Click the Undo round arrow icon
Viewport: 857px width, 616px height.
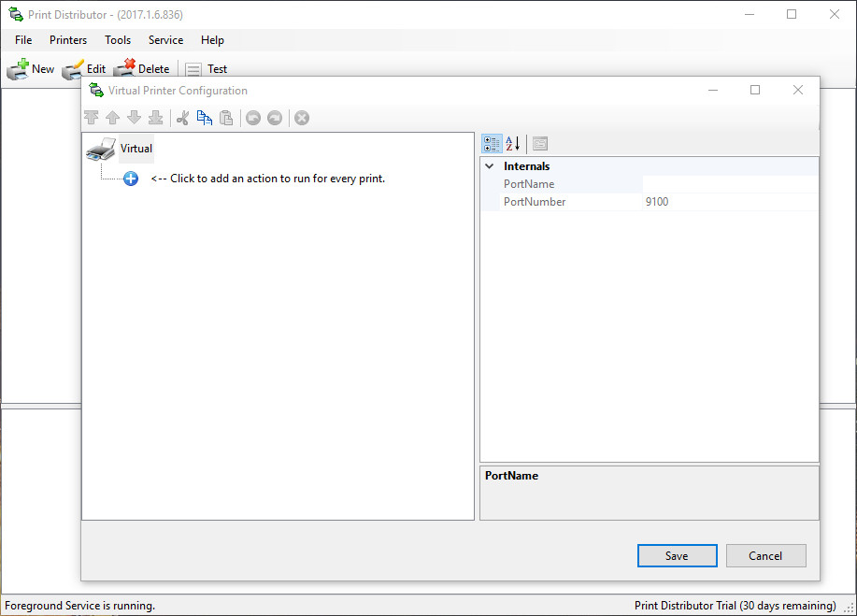click(x=253, y=118)
